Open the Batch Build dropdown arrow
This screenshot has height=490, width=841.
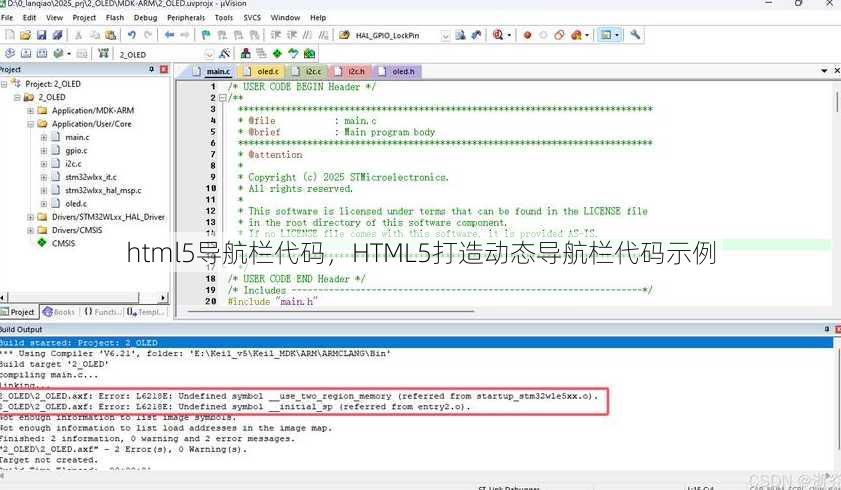click(x=69, y=54)
